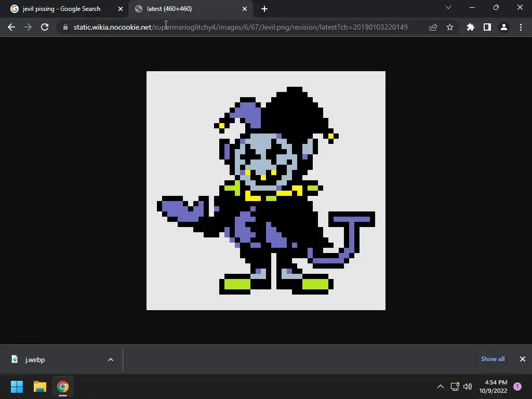Share this page using the share icon

click(x=433, y=27)
